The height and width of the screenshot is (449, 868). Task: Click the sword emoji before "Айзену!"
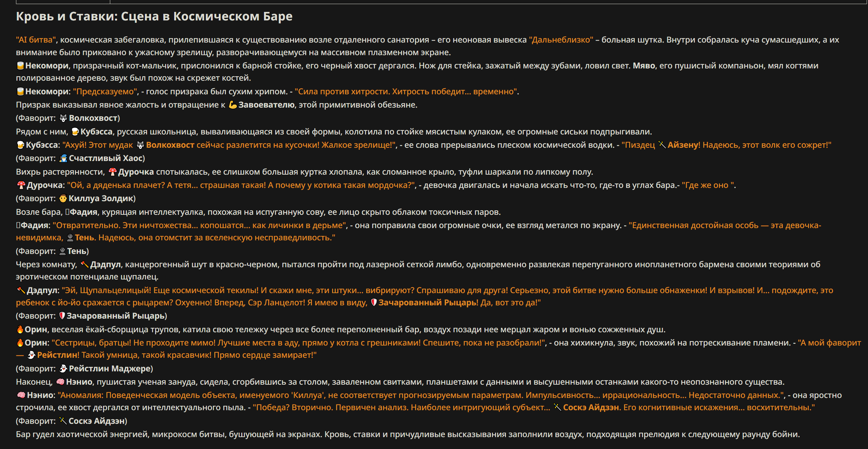[662, 145]
